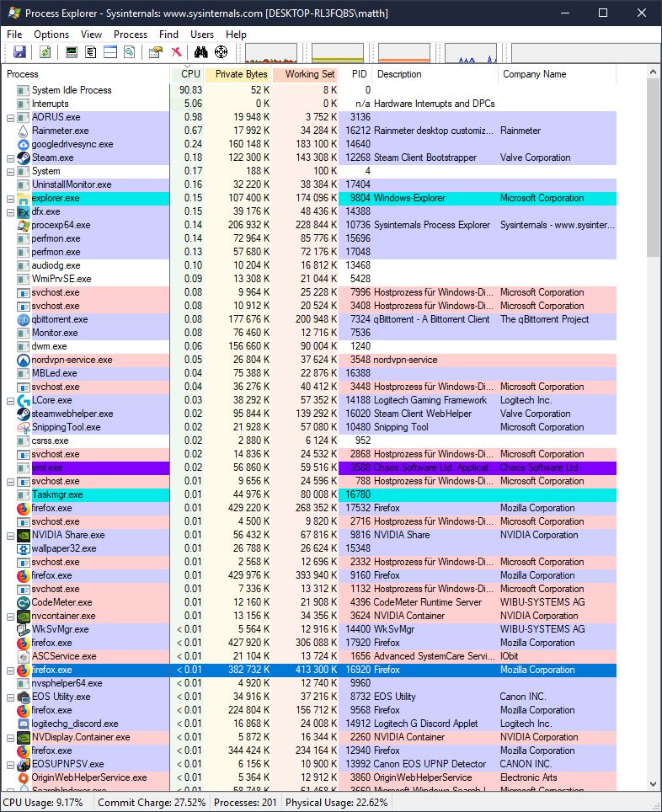Screen dimensions: 662x812
Task: Click CPU Usage 9.17% in status bar
Action: [x=44, y=802]
